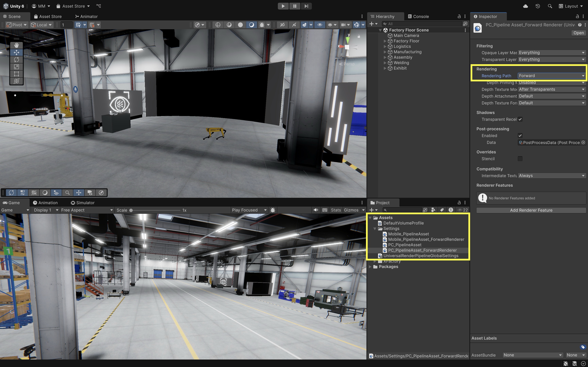Select the Hand tool in Scene view
The image size is (588, 367).
click(16, 45)
